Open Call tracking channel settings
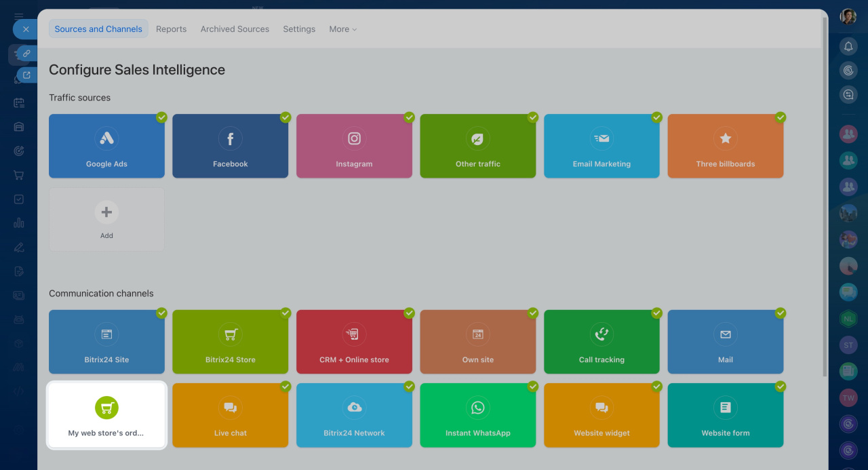 [601, 342]
